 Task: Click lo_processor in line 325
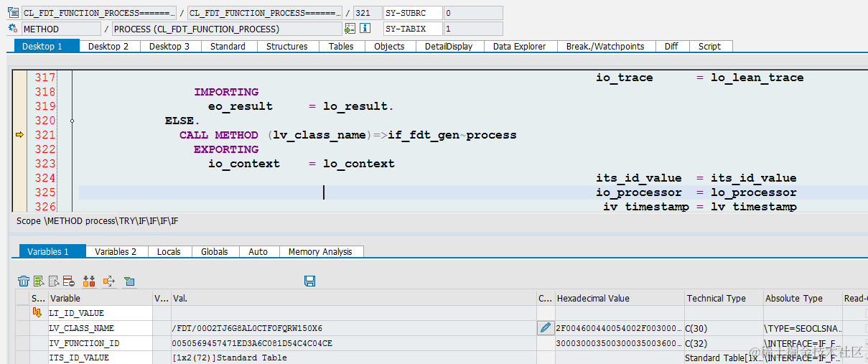pos(754,192)
